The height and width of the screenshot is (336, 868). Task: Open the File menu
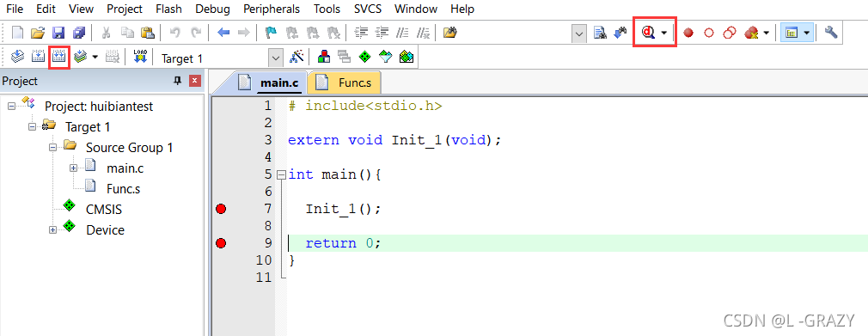pos(15,9)
